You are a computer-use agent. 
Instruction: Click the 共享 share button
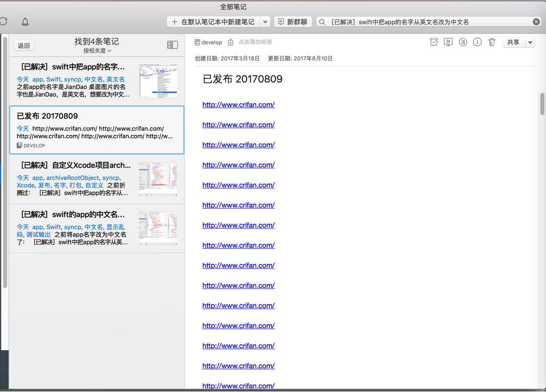click(x=513, y=42)
